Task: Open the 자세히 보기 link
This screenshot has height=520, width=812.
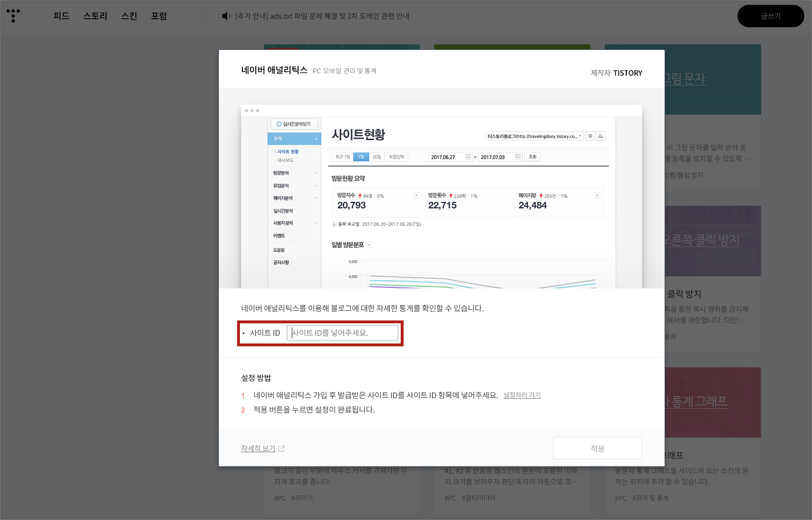Action: click(x=258, y=449)
